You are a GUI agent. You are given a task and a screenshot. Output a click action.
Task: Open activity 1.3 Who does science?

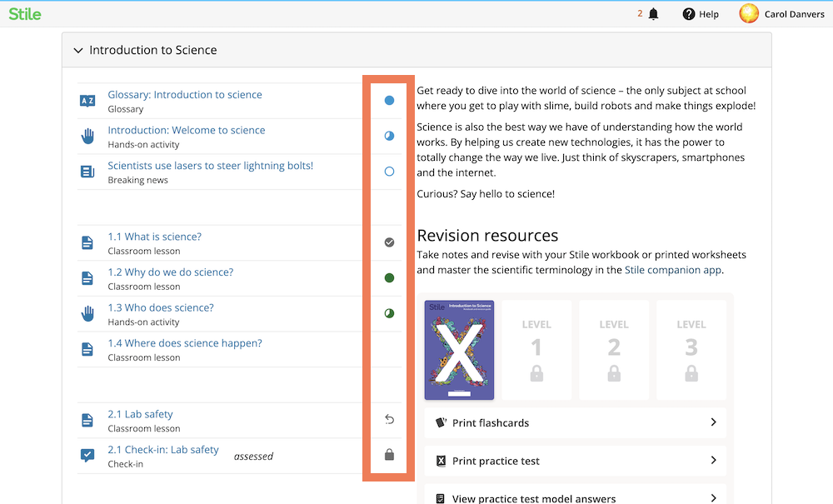[161, 308]
